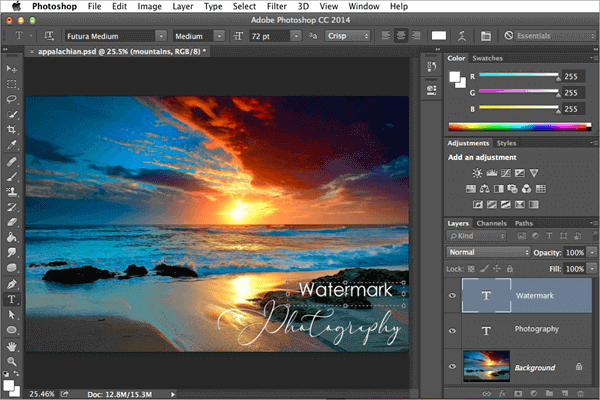Image resolution: width=600 pixels, height=400 pixels.
Task: Select the Clone Stamp tool
Action: point(11,191)
